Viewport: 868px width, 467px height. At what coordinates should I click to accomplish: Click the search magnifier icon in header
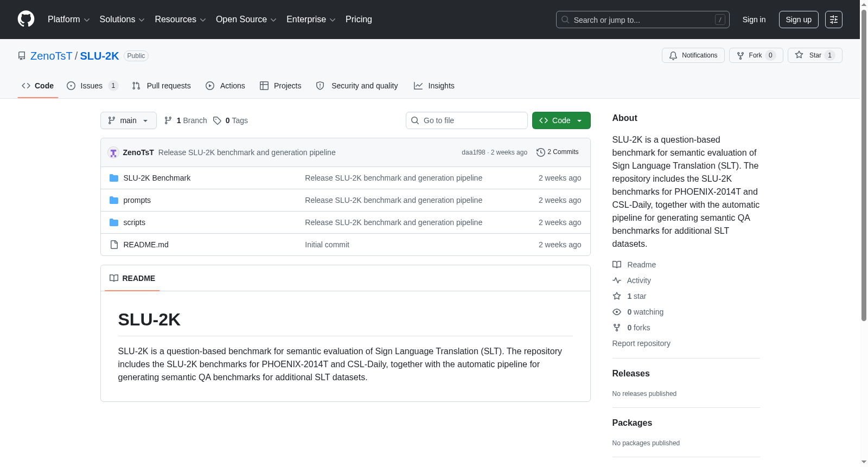coord(565,20)
